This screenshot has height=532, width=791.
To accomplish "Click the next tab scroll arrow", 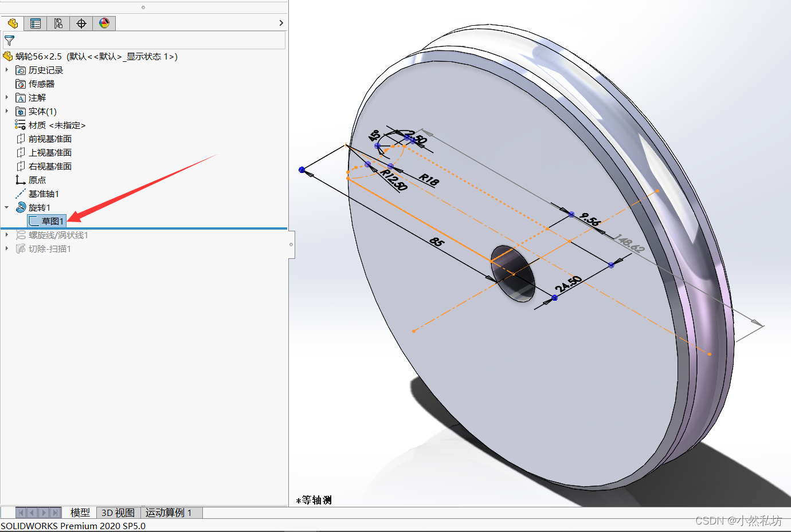I will (x=44, y=513).
